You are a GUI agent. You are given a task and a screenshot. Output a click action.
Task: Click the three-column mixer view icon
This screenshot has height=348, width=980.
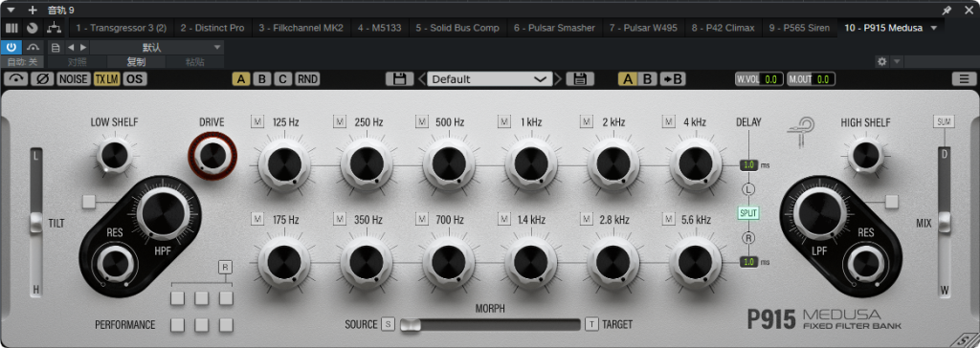(11, 28)
